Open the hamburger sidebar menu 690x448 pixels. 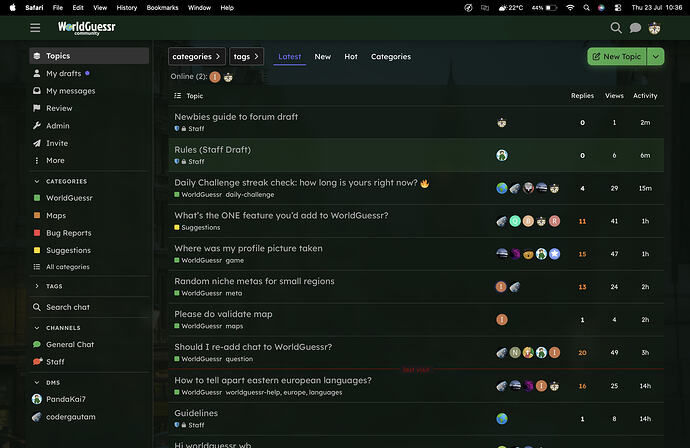(x=35, y=28)
